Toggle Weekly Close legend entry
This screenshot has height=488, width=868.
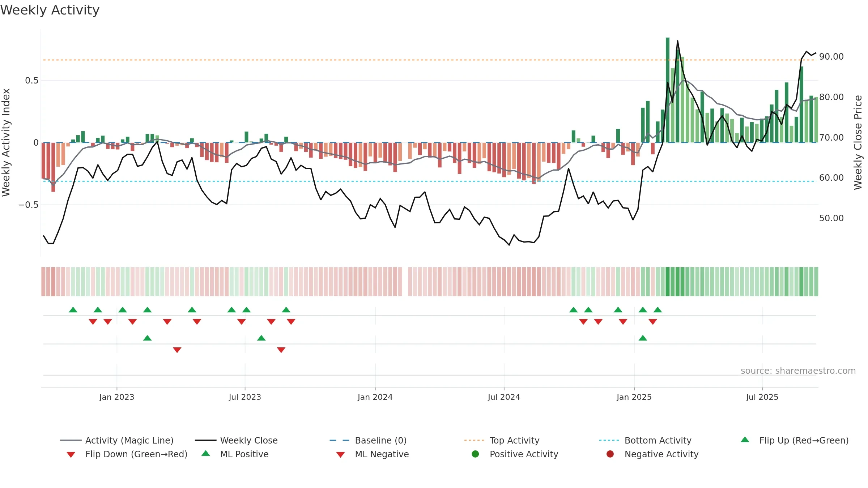point(236,440)
